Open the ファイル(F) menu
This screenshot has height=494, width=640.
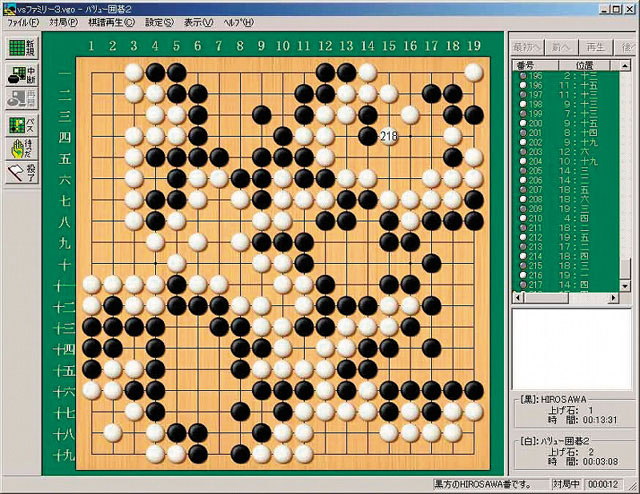(22, 21)
